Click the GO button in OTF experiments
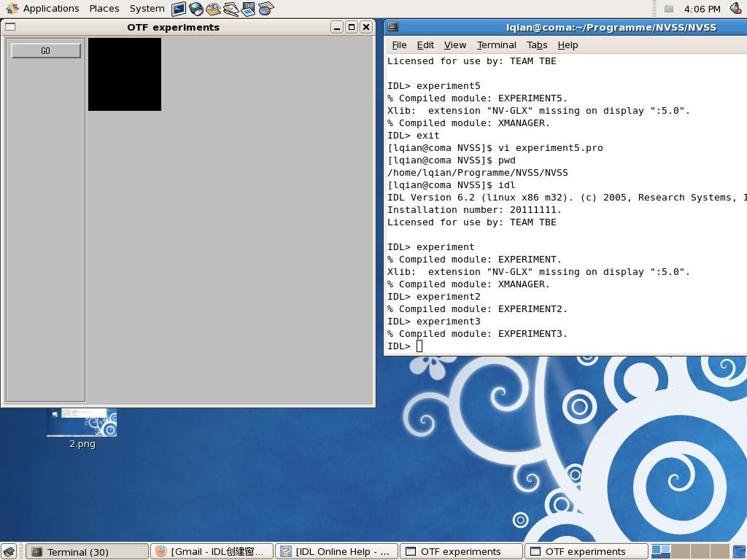Screen dimensions: 747x560 coord(46,51)
